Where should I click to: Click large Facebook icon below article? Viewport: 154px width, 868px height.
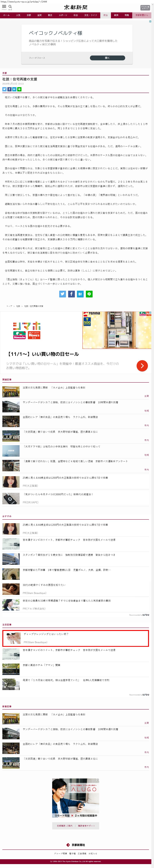click(71, 294)
